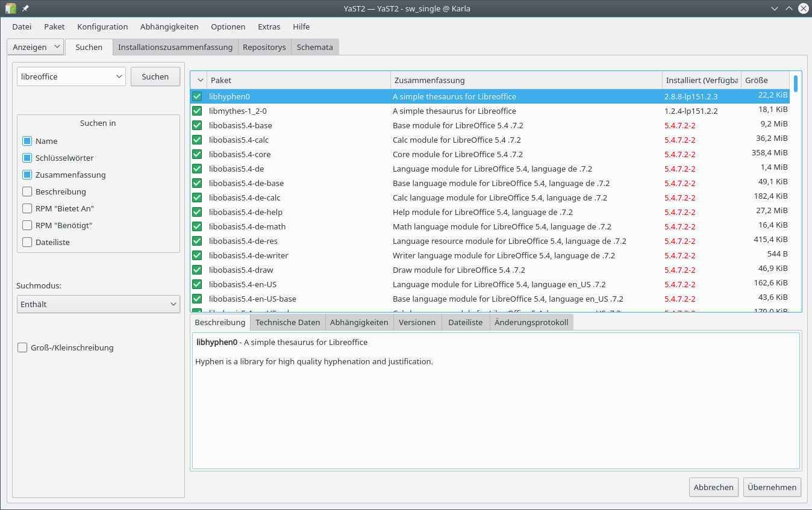The image size is (812, 510).
Task: Click the libobasis5.4-de-res package status icon
Action: 197,241
